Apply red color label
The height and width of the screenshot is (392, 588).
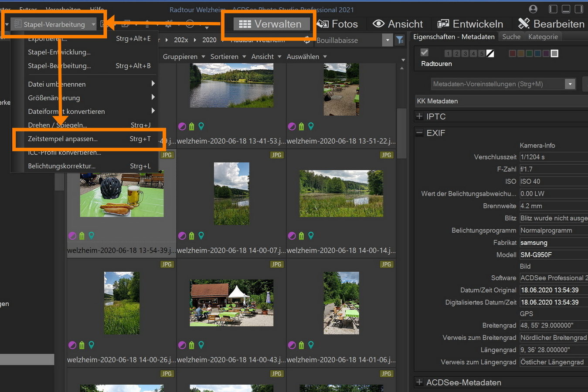[x=513, y=54]
